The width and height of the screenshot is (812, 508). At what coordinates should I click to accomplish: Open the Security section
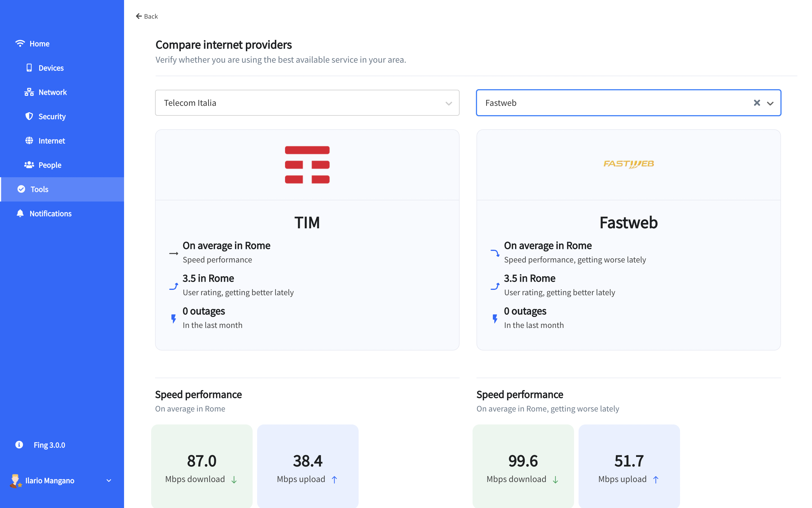pos(62,116)
